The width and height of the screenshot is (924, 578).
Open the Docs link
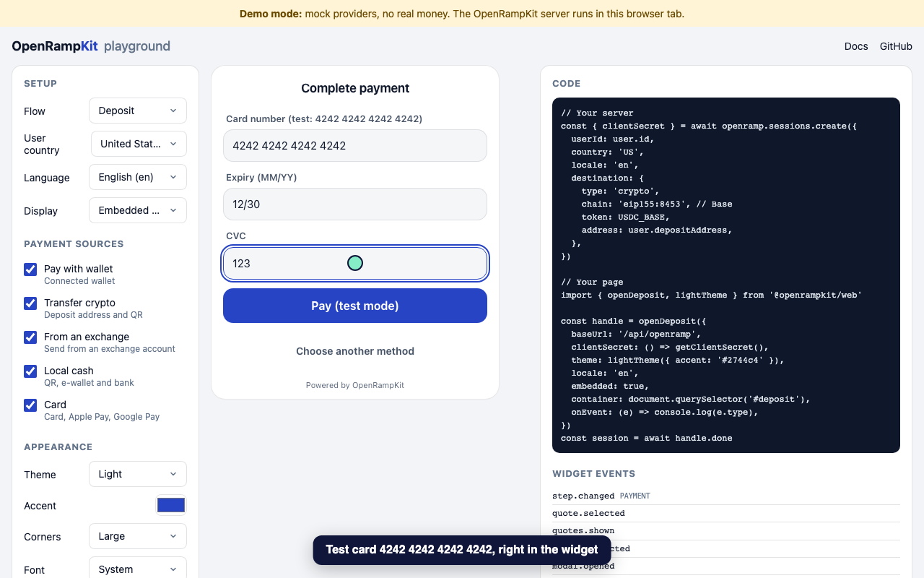[x=856, y=46]
